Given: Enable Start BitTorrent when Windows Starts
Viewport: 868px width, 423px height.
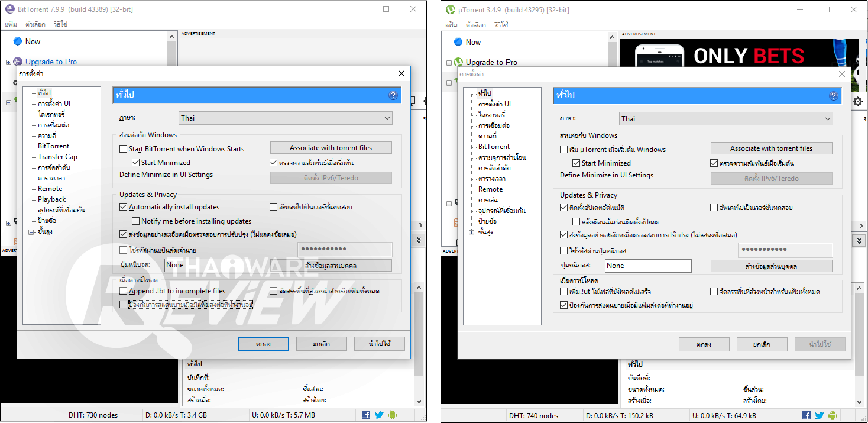Looking at the screenshot, I should 124,149.
